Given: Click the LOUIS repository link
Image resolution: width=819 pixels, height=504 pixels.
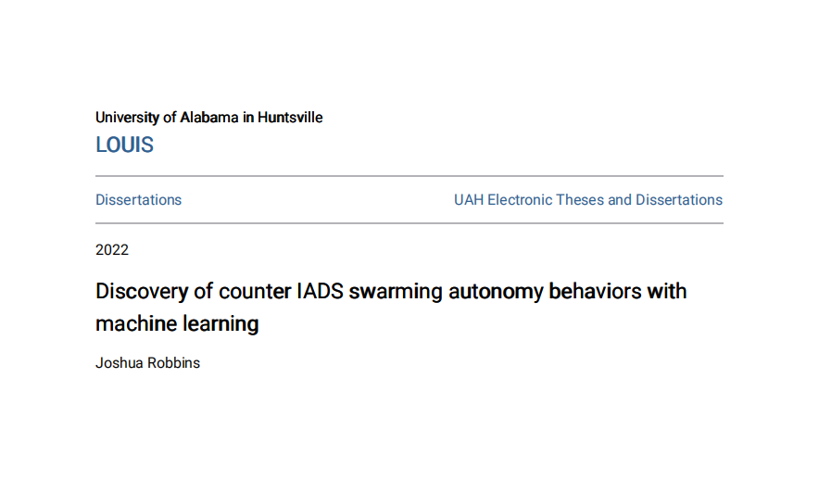Looking at the screenshot, I should pyautogui.click(x=124, y=145).
